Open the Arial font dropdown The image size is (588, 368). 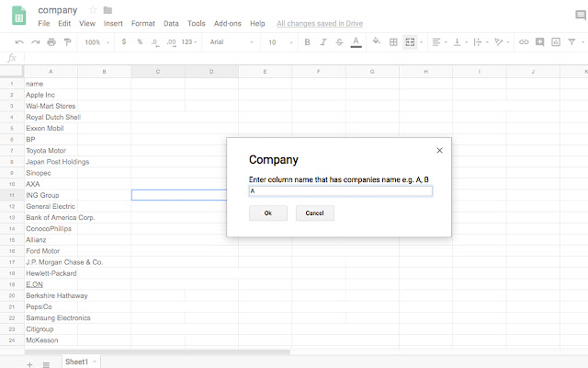coord(232,42)
